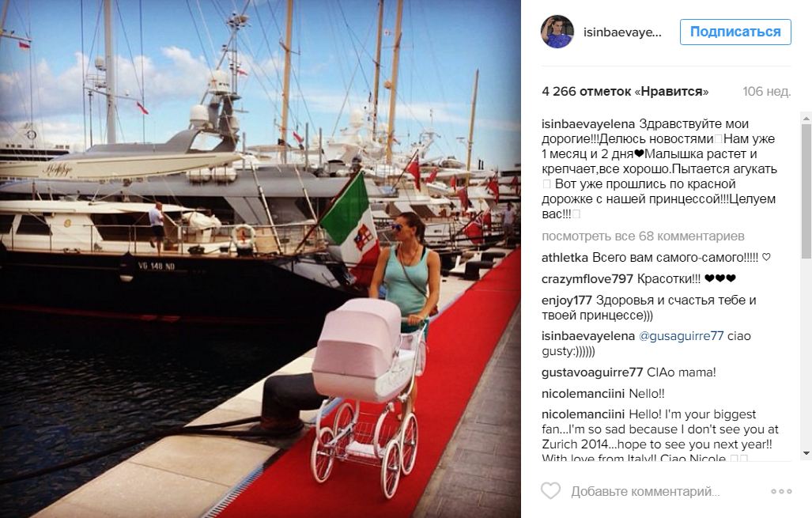Viewport: 812px width, 518px height.
Task: Open isinbaevayelena name in the caption
Action: point(588,124)
